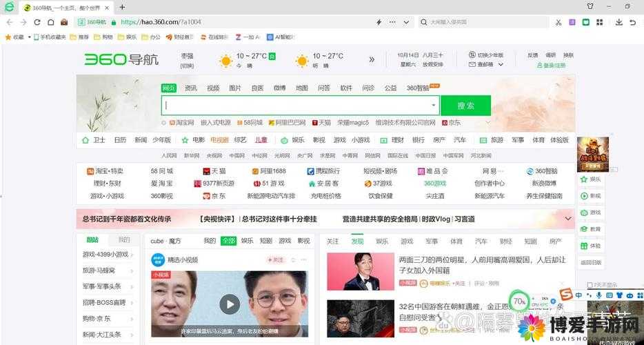The width and height of the screenshot is (644, 345).
Task: Open the 购物 bookmarks folder
Action: click(x=103, y=37)
